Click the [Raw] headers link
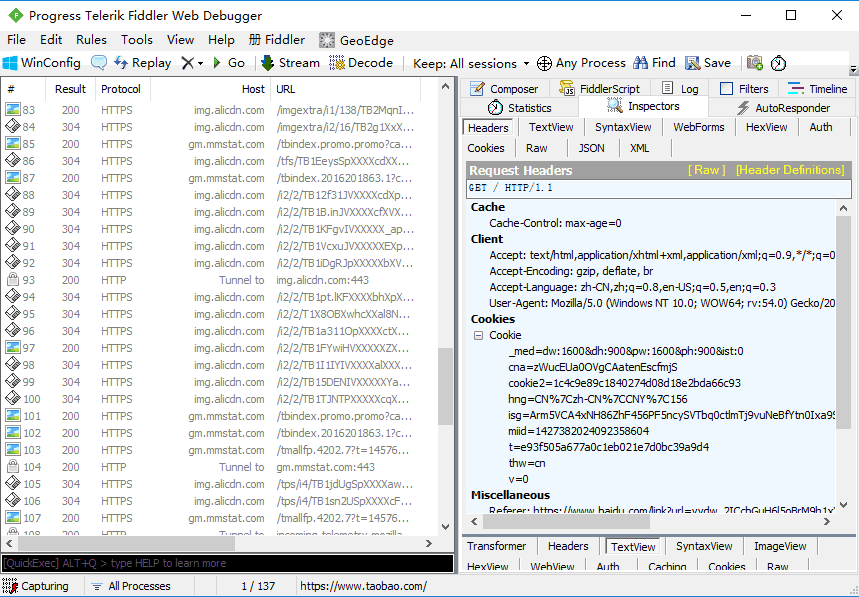This screenshot has width=859, height=597. pyautogui.click(x=706, y=170)
